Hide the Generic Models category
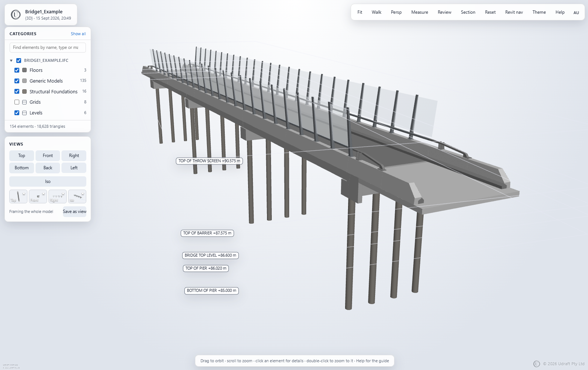Screen dimensions: 588x370 point(17,81)
